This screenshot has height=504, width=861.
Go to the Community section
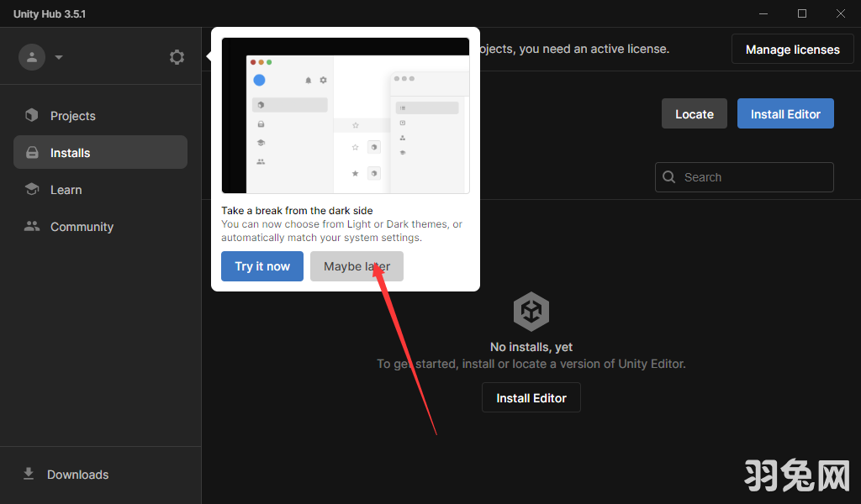(x=82, y=227)
